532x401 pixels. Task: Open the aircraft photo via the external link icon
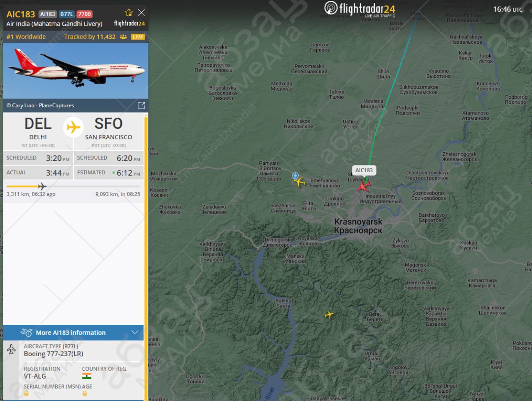(141, 105)
